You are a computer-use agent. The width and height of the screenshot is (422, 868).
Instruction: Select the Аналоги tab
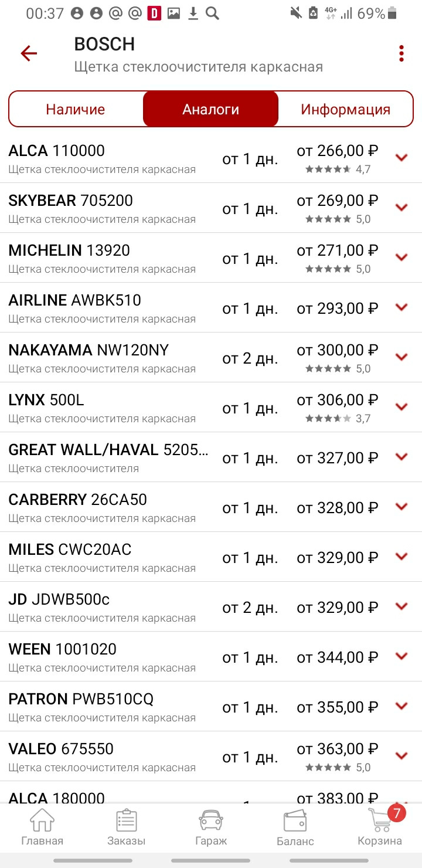click(211, 109)
